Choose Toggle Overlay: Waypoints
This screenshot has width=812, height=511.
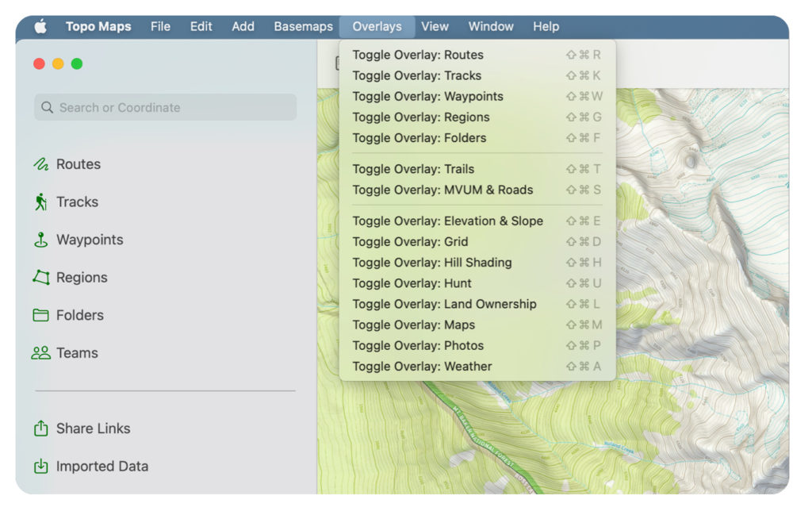(x=477, y=96)
